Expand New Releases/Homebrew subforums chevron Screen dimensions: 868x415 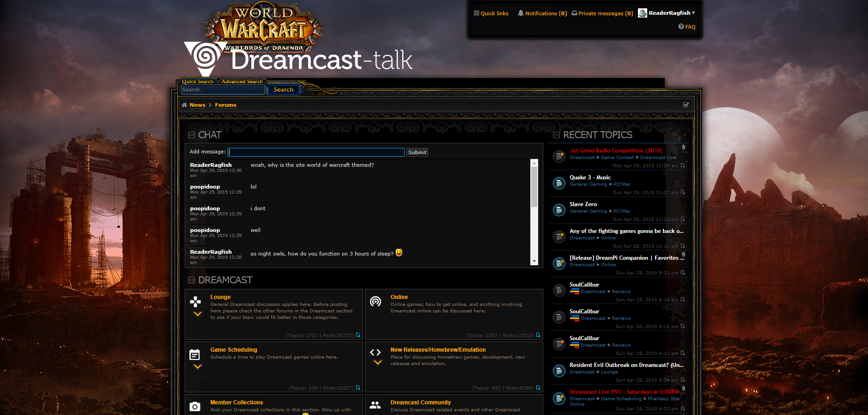click(x=377, y=363)
